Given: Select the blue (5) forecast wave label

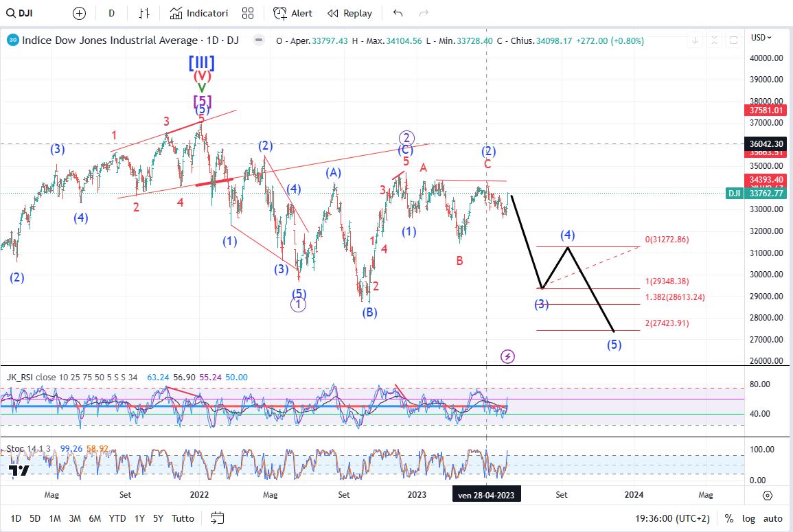Looking at the screenshot, I should click(x=614, y=345).
